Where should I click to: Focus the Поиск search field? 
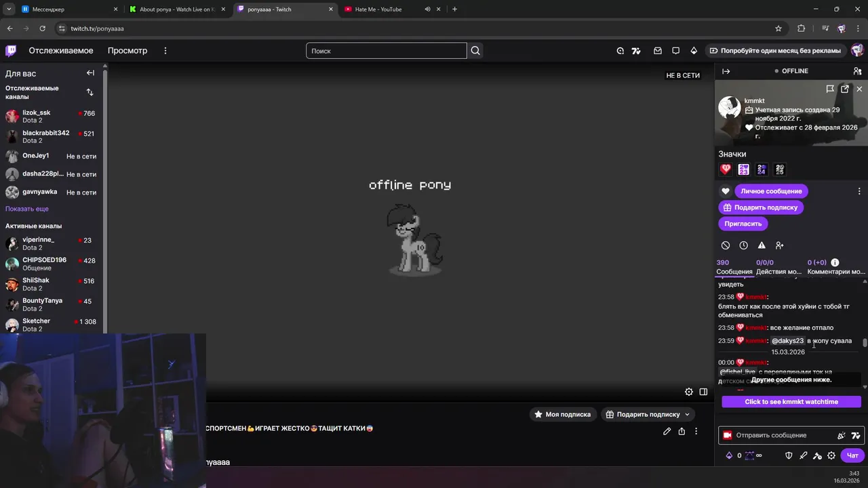click(387, 51)
